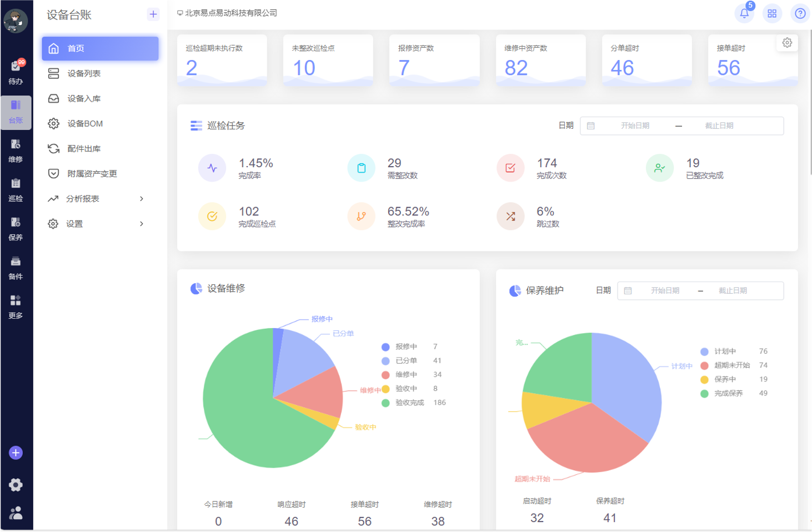
Task: Click the app grid icon in header
Action: point(772,13)
